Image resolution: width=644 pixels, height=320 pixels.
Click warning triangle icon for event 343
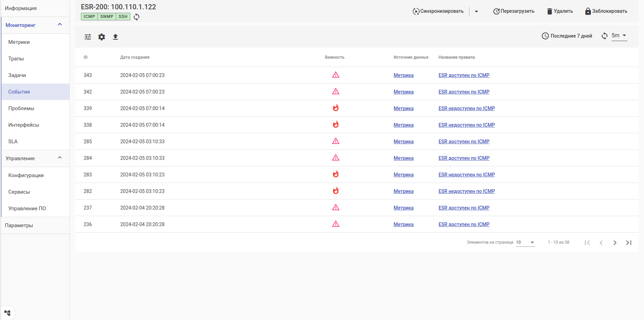(x=336, y=75)
